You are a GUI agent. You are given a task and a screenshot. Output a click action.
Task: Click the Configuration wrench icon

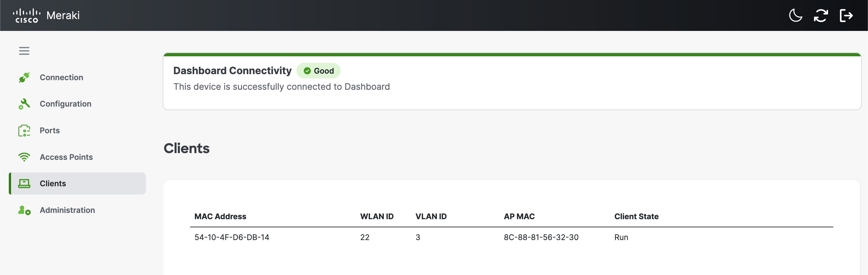click(x=24, y=104)
